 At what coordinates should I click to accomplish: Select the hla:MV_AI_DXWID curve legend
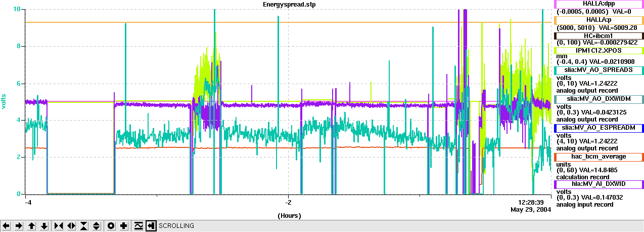pos(599,184)
